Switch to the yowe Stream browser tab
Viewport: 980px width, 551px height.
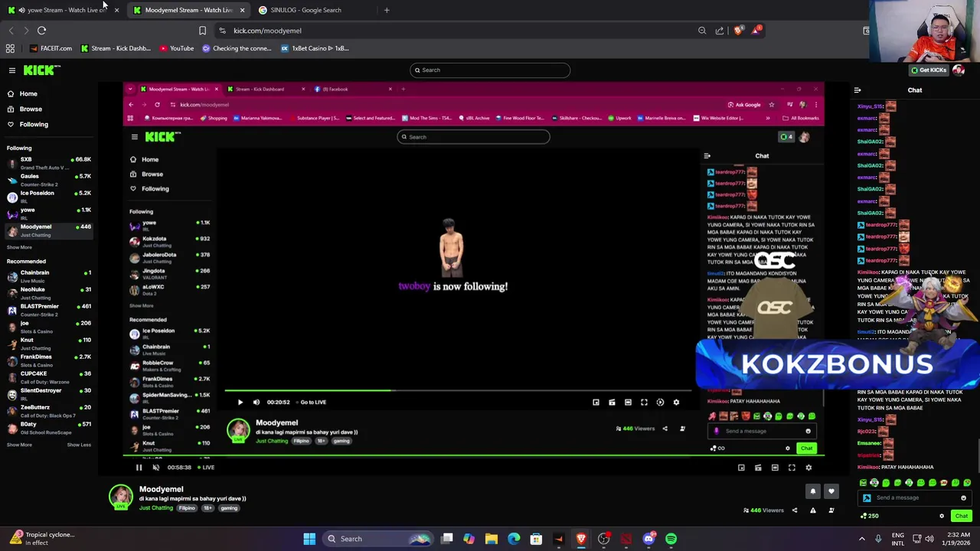(x=63, y=10)
